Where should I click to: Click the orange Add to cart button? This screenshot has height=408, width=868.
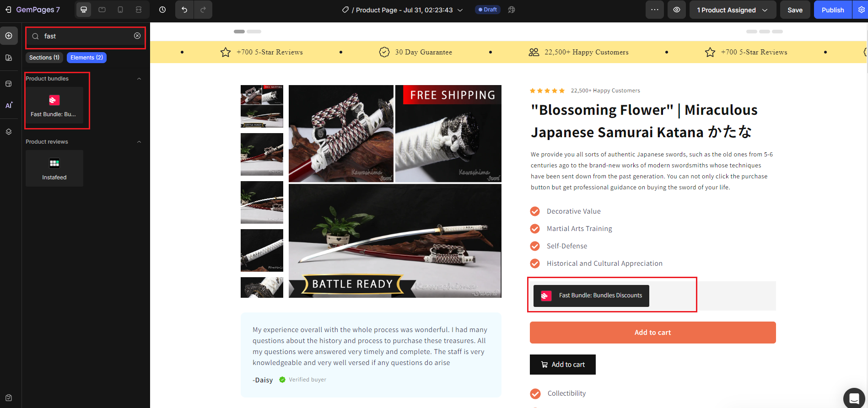652,333
